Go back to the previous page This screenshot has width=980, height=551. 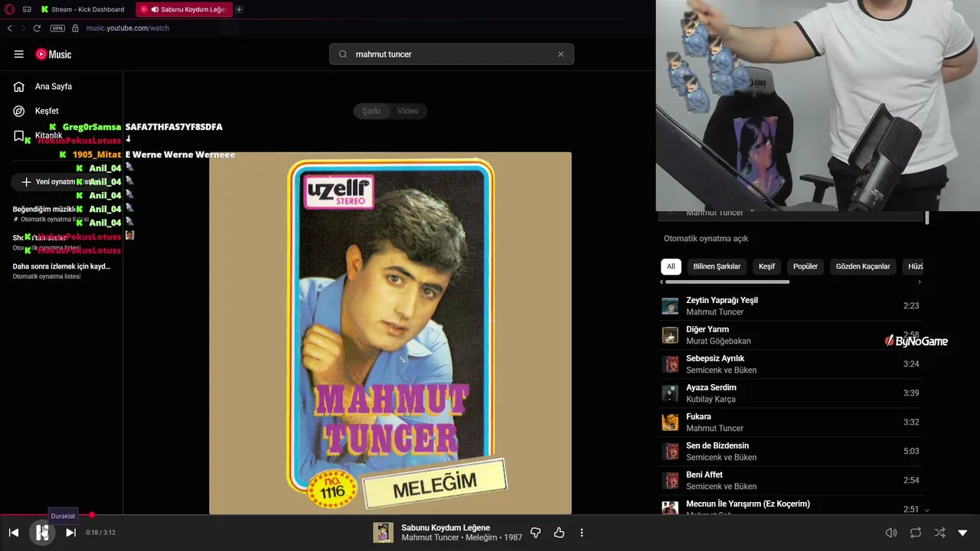(9, 28)
